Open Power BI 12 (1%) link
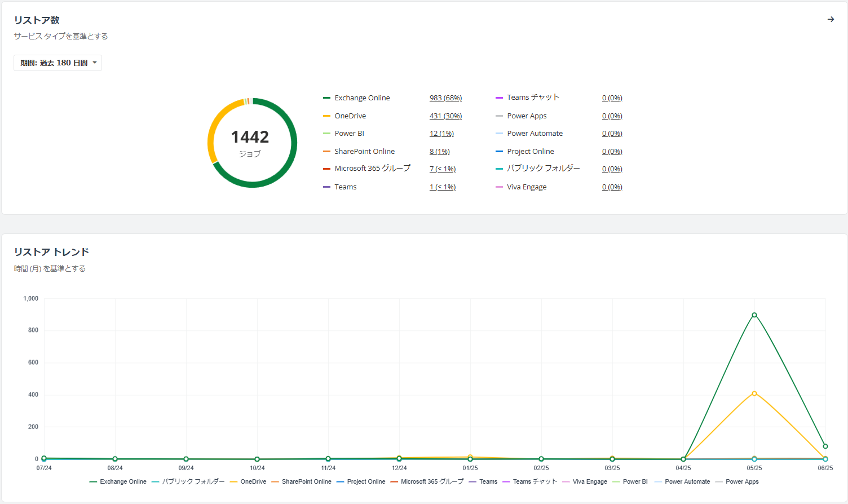 [441, 133]
